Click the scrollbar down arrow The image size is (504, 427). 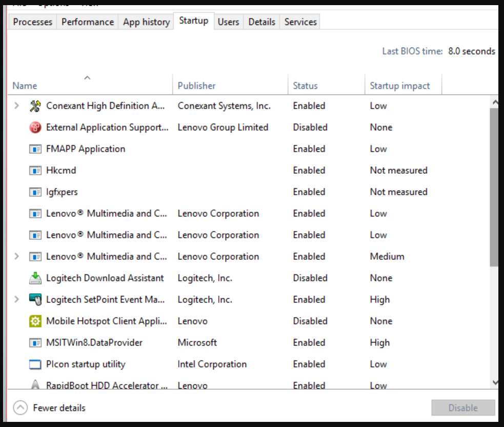pyautogui.click(x=495, y=382)
